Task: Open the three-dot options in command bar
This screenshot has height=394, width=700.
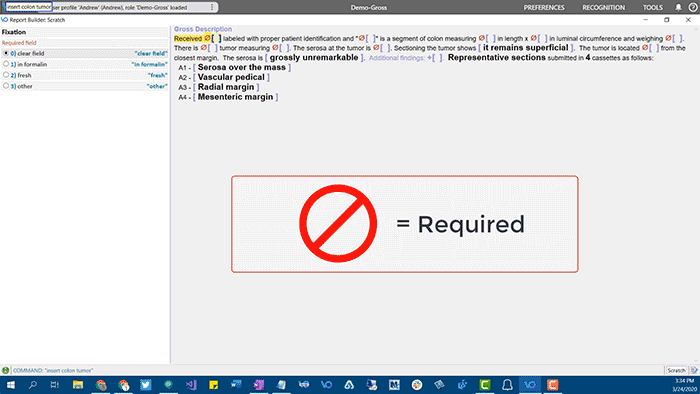Action: (x=212, y=7)
